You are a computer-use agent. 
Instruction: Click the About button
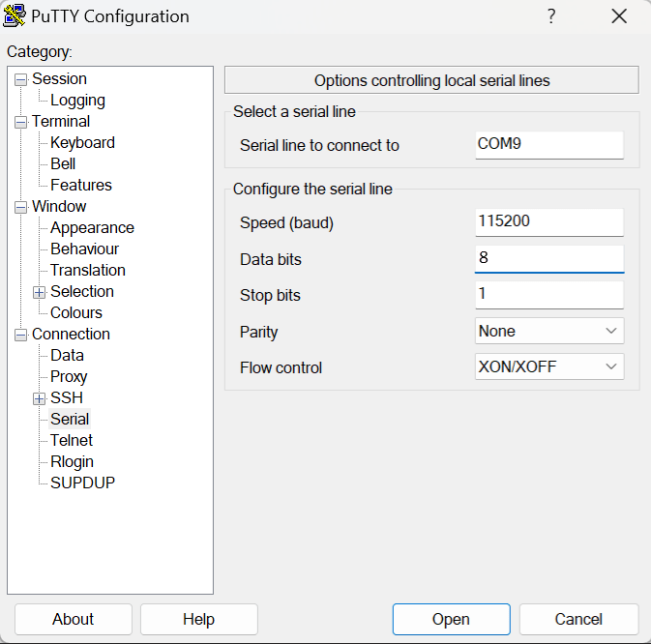pyautogui.click(x=73, y=620)
